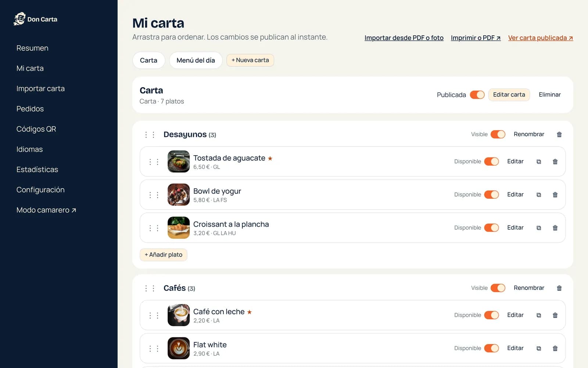Delete the Cafés section with trash icon
The height and width of the screenshot is (368, 588).
559,288
